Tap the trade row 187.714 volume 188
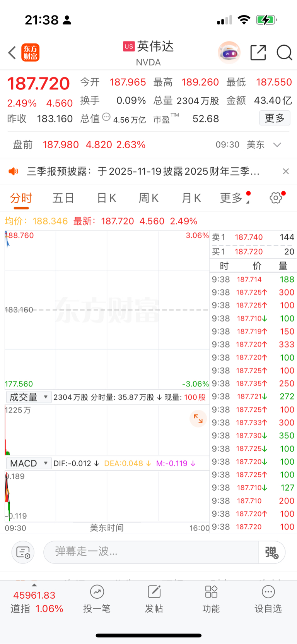This screenshot has height=644, width=297. (x=253, y=279)
